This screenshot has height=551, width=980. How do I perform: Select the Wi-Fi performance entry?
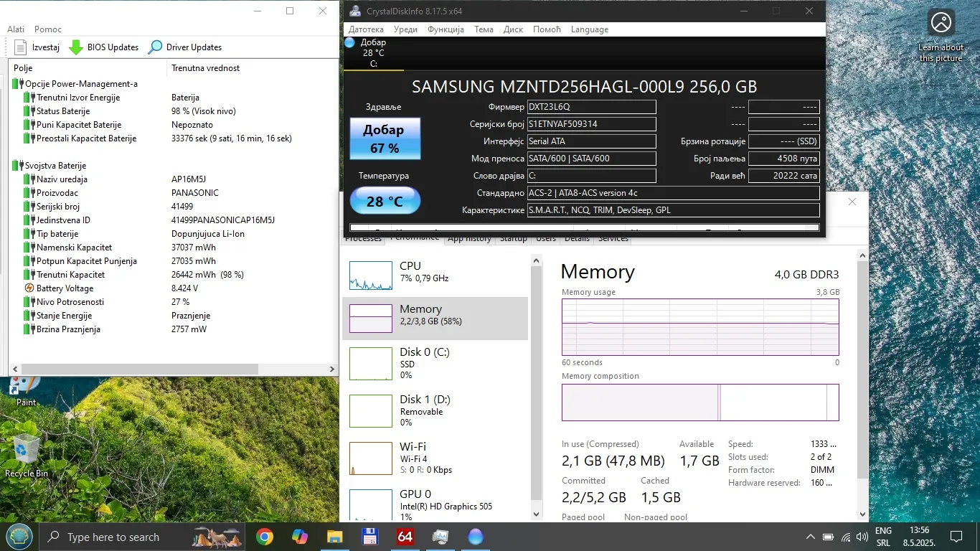coord(435,458)
